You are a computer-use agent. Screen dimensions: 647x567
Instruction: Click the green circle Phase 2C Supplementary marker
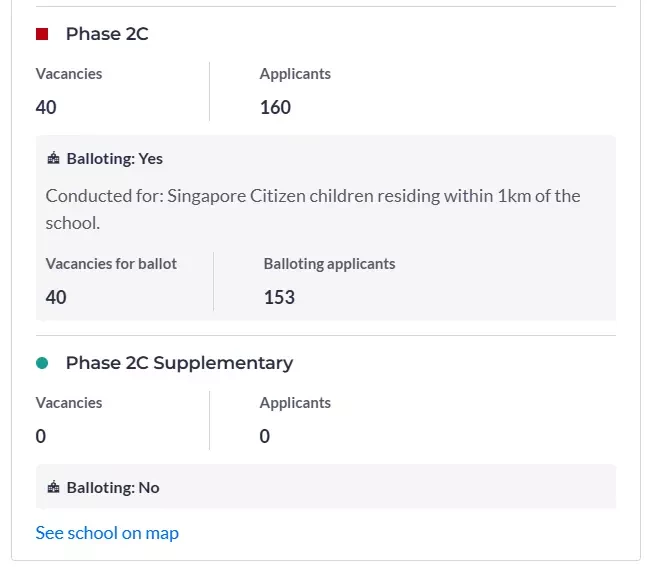tap(42, 363)
